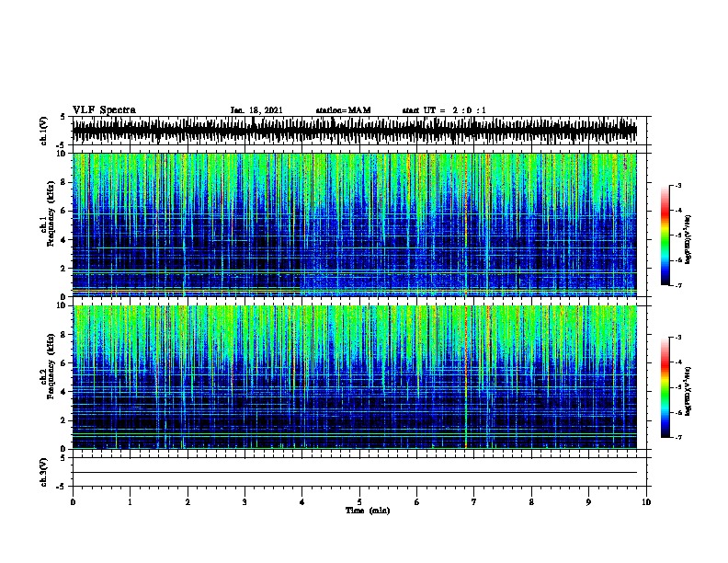Screen dimensions: 728x563
Task: Click the time axis tick label "5"
Action: (x=359, y=502)
